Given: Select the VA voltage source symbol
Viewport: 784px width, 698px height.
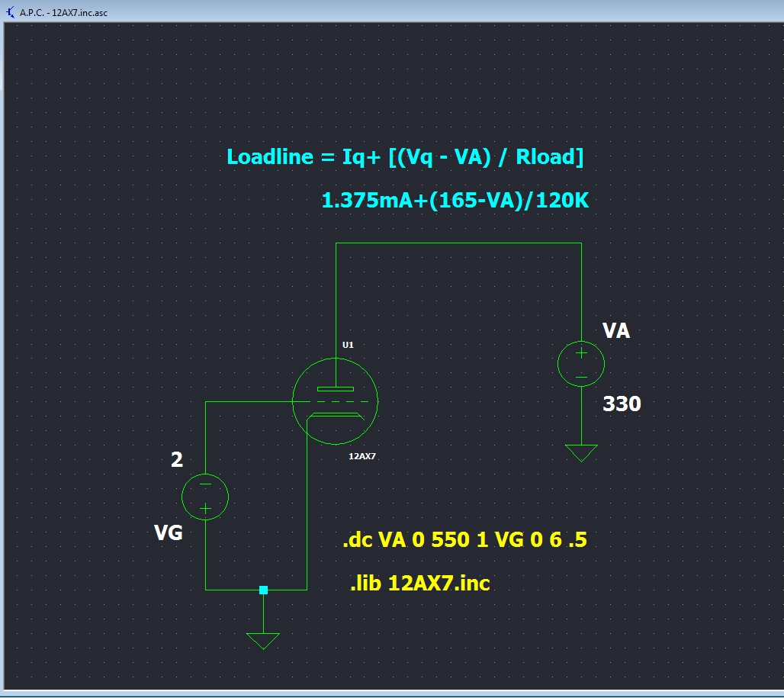Looking at the screenshot, I should [x=581, y=364].
